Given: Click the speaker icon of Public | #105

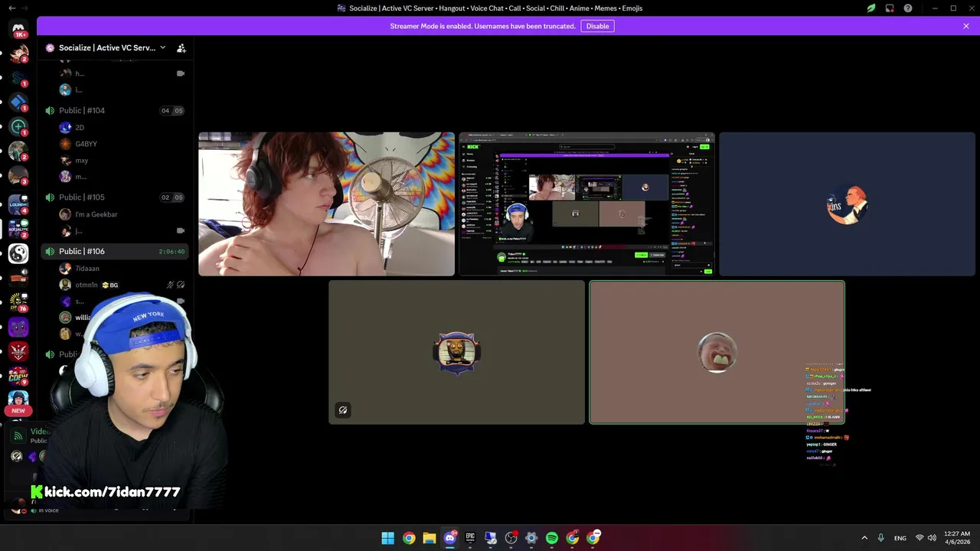Looking at the screenshot, I should coord(51,197).
